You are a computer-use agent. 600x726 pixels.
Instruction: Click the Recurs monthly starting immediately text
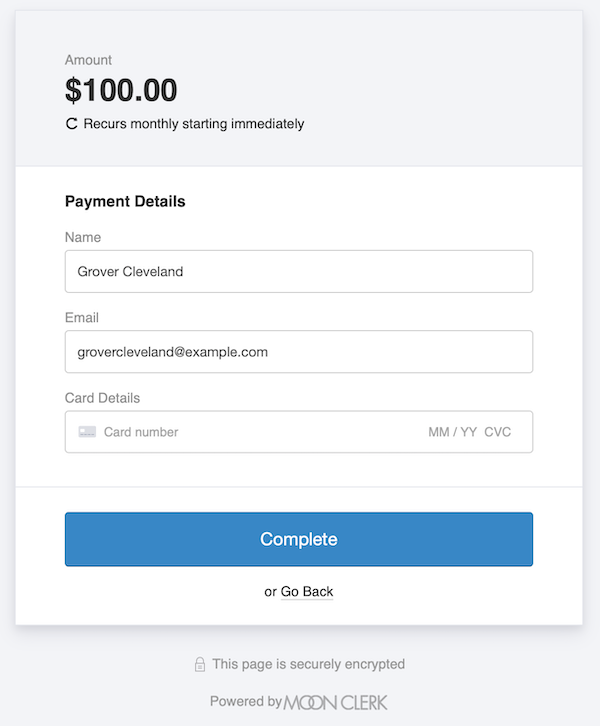(194, 124)
